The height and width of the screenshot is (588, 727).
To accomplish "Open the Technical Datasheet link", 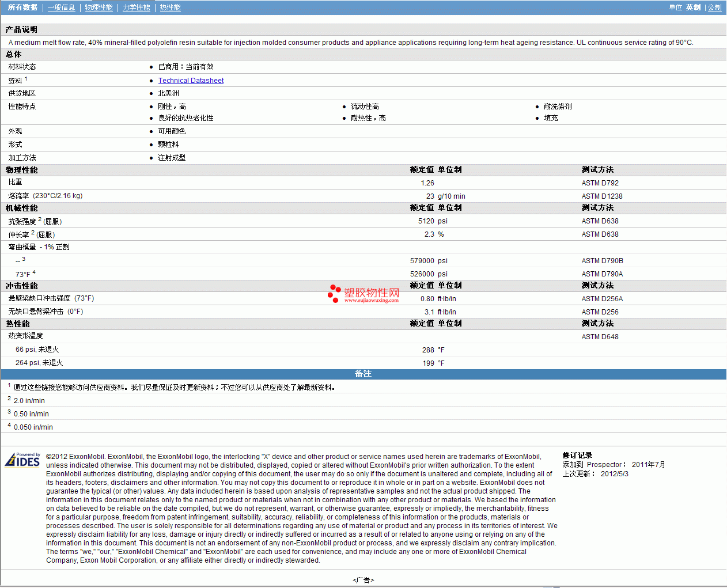I will 191,81.
